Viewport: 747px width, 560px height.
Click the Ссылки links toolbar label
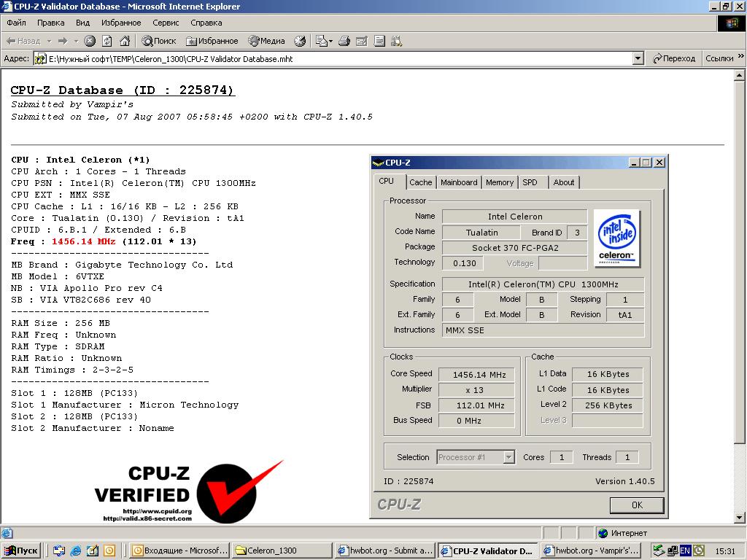[x=719, y=58]
